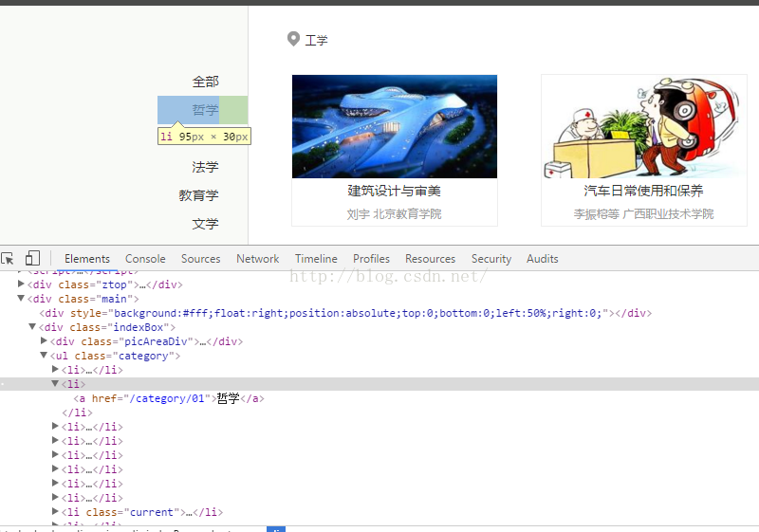Collapse the div class="main" node
This screenshot has width=759, height=532.
coord(21,299)
